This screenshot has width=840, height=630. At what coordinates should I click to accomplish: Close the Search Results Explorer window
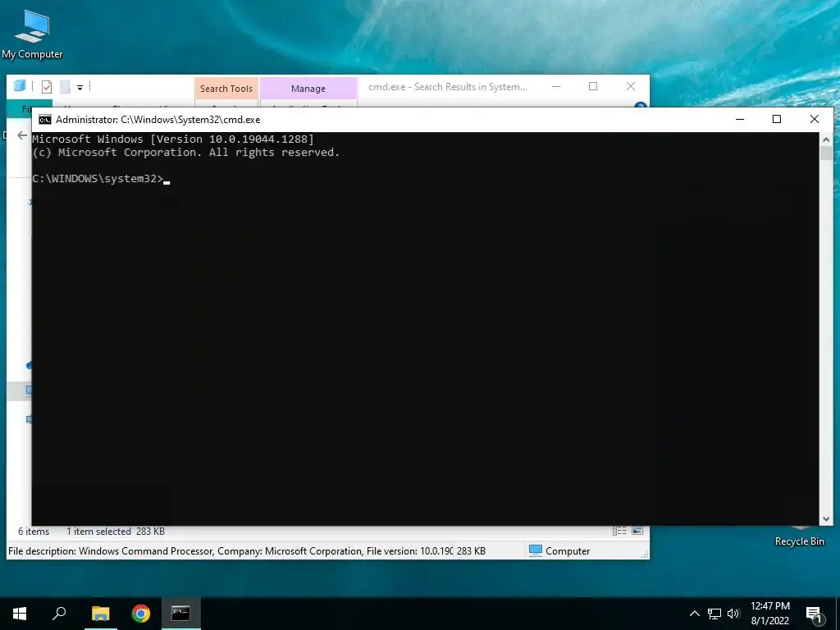click(x=631, y=86)
